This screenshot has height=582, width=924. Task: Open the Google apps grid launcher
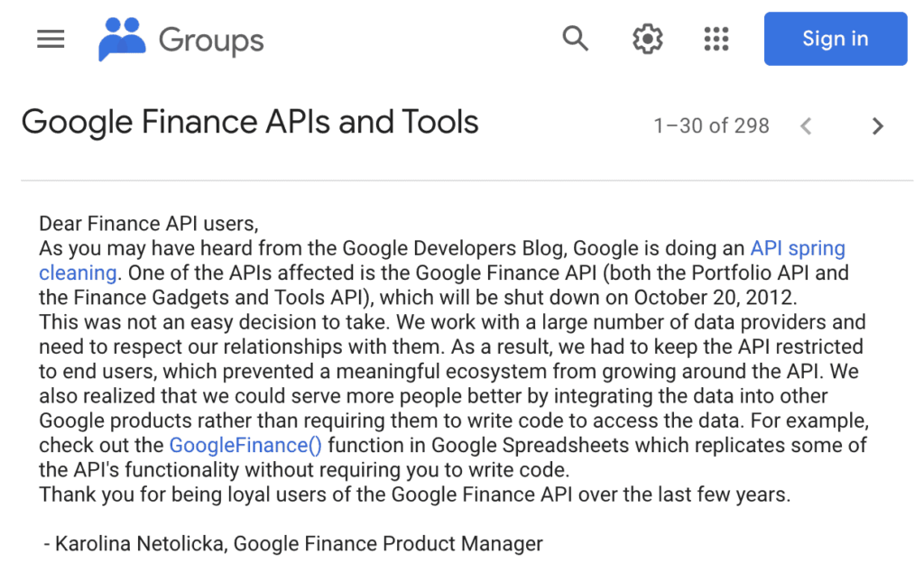(716, 39)
